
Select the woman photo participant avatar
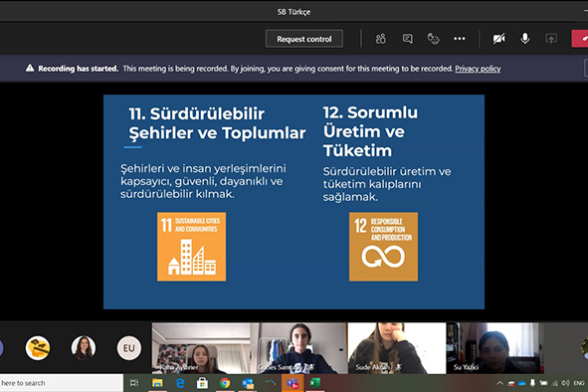coord(84,348)
